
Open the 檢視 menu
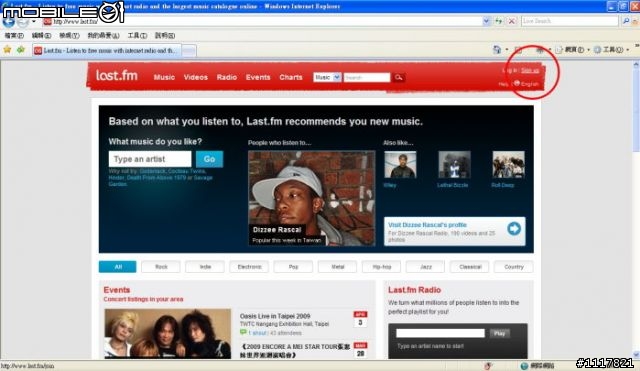(69, 36)
